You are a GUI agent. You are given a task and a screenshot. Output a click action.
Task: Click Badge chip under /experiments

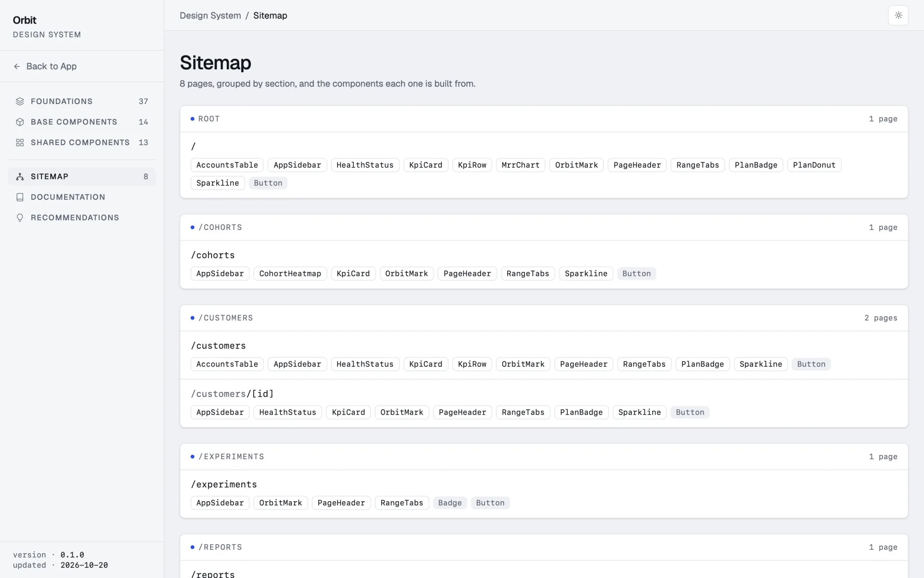[x=450, y=503]
